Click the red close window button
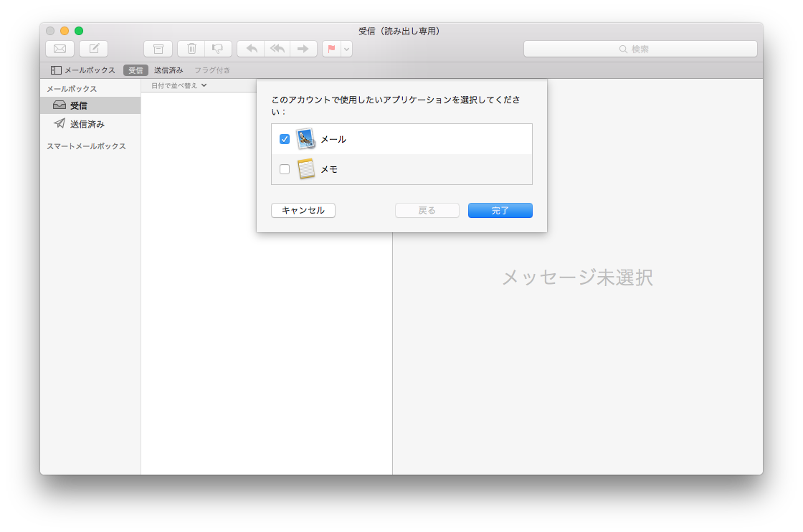 (50, 31)
